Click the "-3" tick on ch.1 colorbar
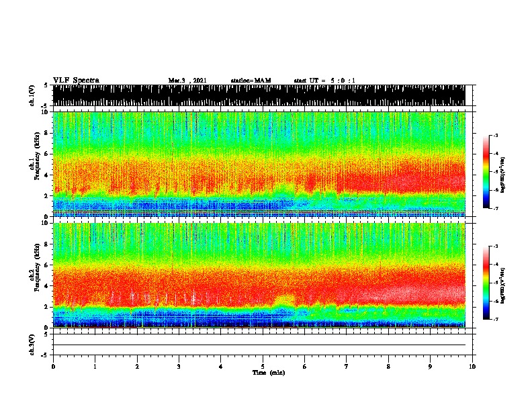 coord(495,136)
